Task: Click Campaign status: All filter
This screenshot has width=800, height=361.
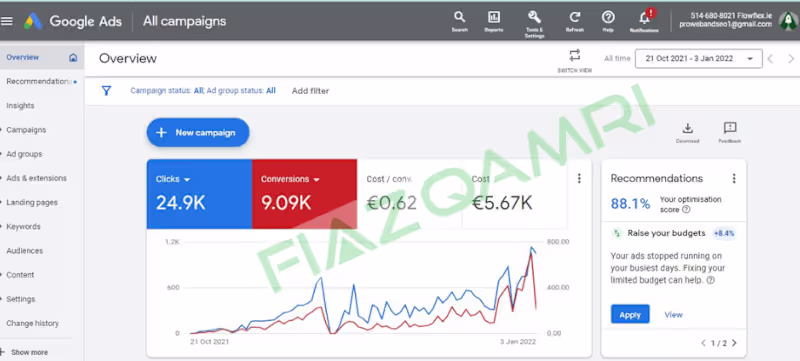Action: point(167,91)
